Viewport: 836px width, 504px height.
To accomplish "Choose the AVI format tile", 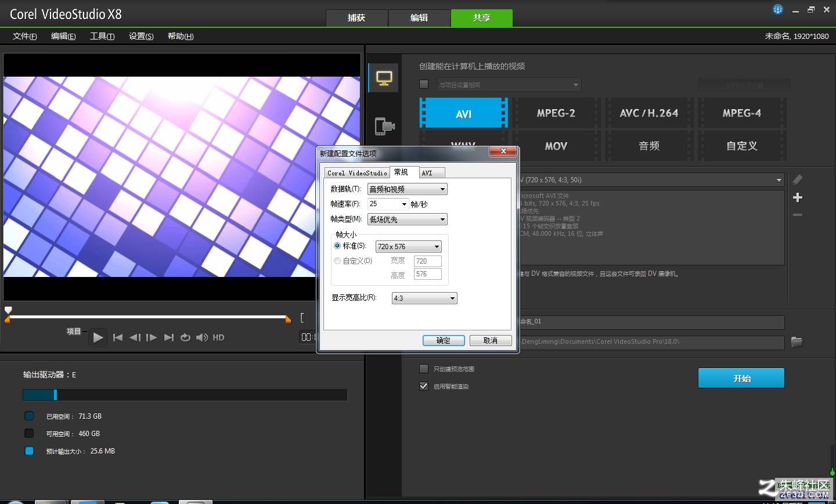I will [x=463, y=114].
